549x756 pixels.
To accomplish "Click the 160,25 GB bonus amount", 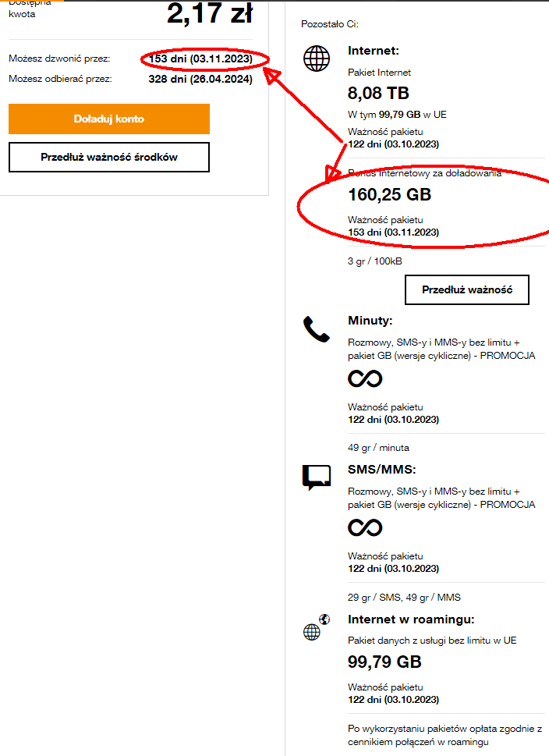I will [x=389, y=194].
